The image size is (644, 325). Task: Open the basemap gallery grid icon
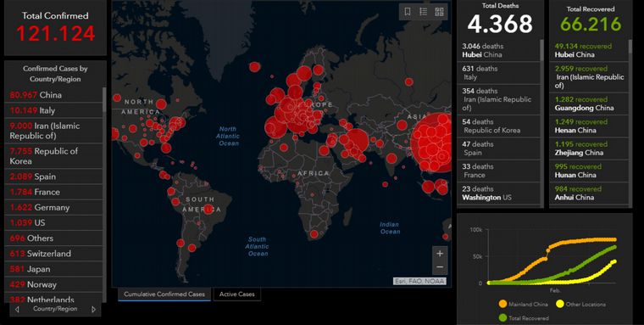point(440,12)
